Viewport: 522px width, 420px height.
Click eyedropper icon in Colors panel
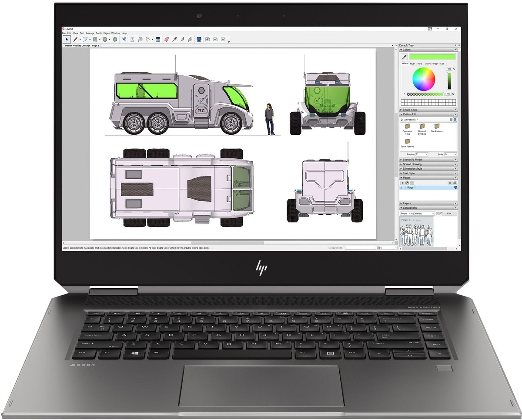(404, 57)
